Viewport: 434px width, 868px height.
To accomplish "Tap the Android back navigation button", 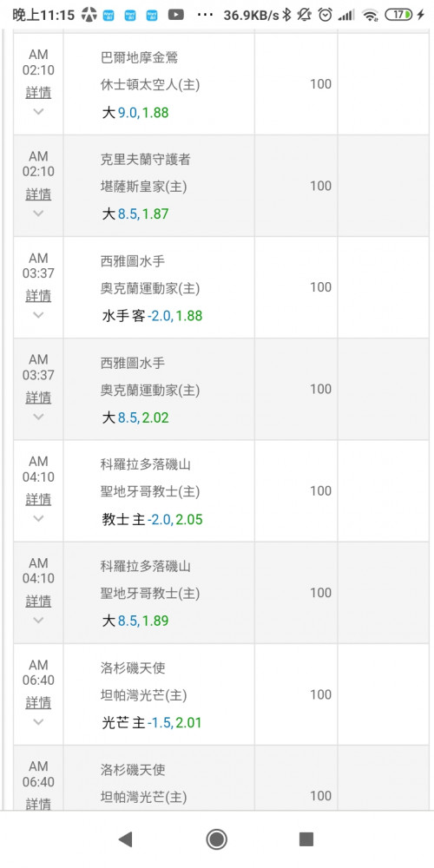I will (x=126, y=839).
